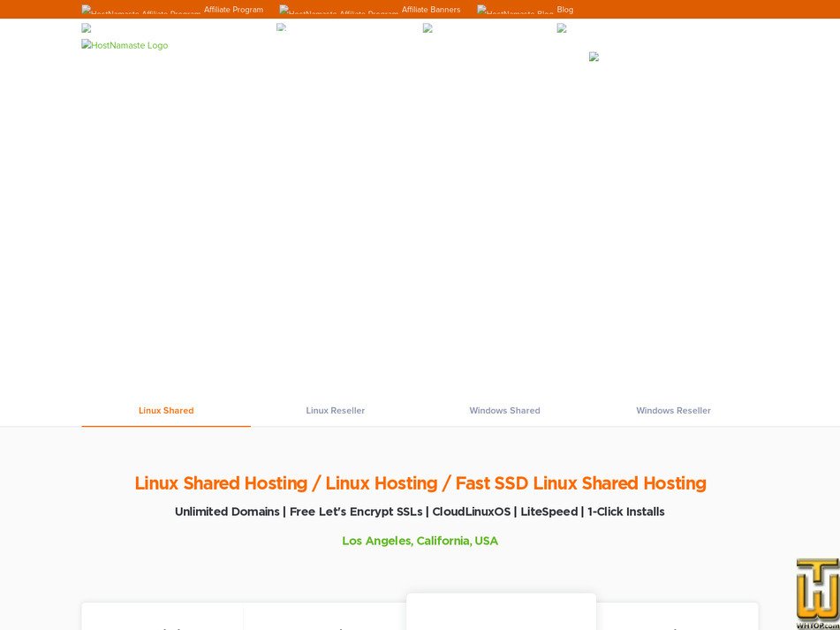Viewport: 840px width, 630px height.
Task: Click the third broken image placeholder in header row
Action: tap(427, 27)
